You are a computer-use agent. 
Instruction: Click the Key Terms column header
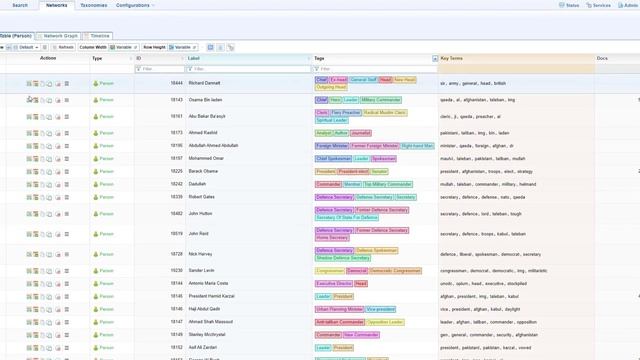point(516,58)
